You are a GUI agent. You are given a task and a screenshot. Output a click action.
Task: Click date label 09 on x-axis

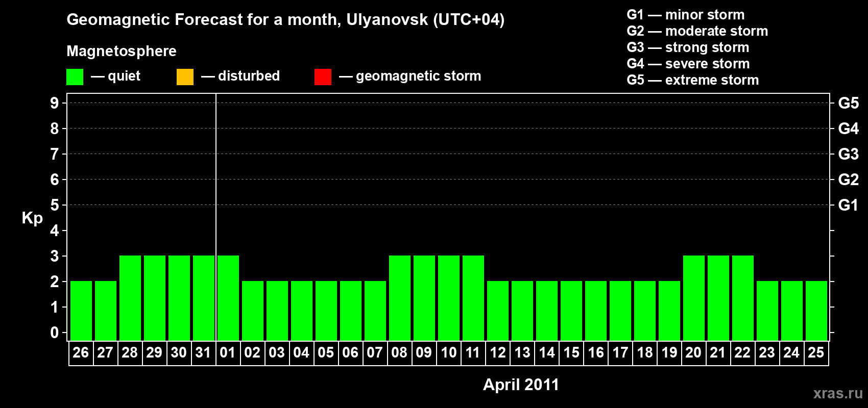[424, 352]
